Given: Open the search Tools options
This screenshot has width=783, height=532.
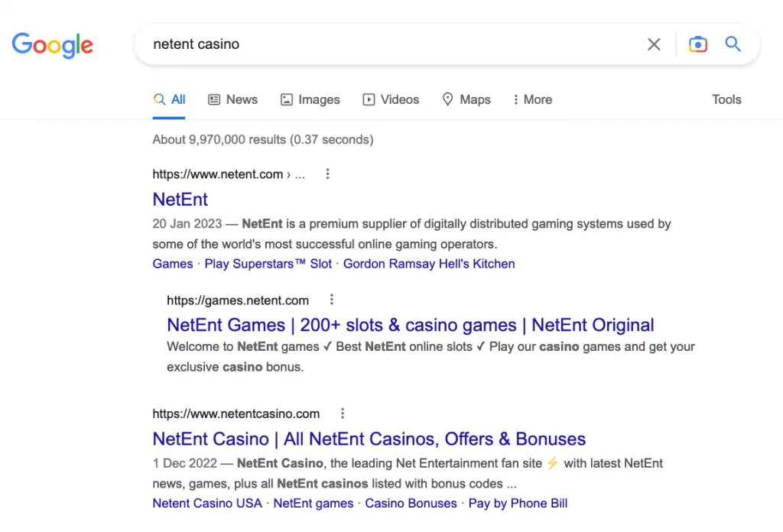Looking at the screenshot, I should pyautogui.click(x=726, y=100).
